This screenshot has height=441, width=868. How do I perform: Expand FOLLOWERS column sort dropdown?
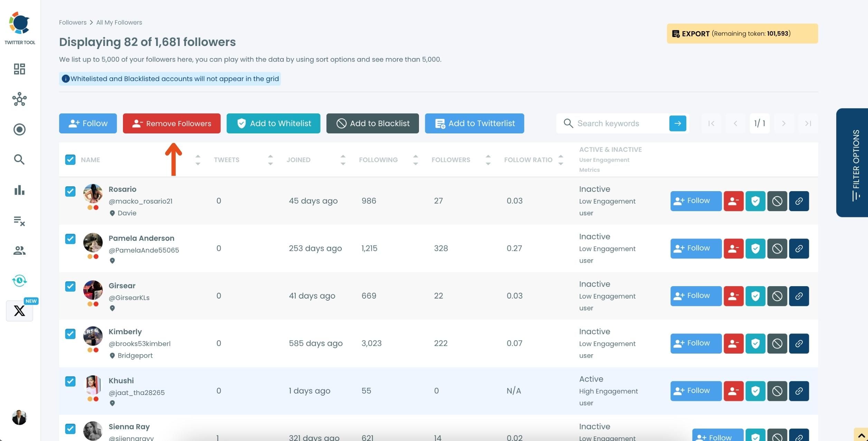488,159
